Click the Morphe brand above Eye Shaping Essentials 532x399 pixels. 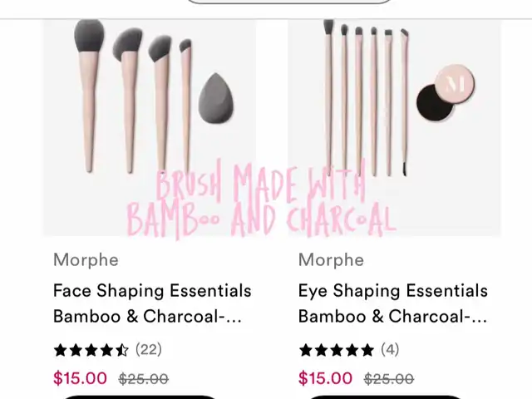(331, 260)
